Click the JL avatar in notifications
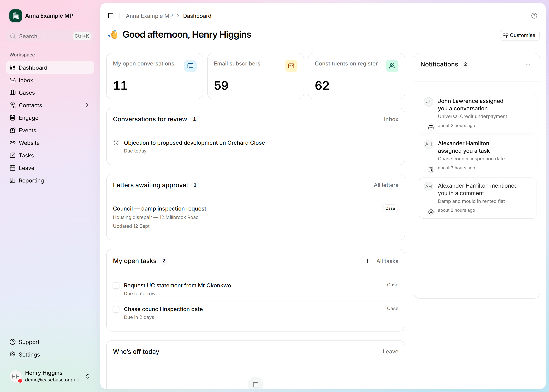Viewport: 549px width, 392px height. (x=428, y=102)
